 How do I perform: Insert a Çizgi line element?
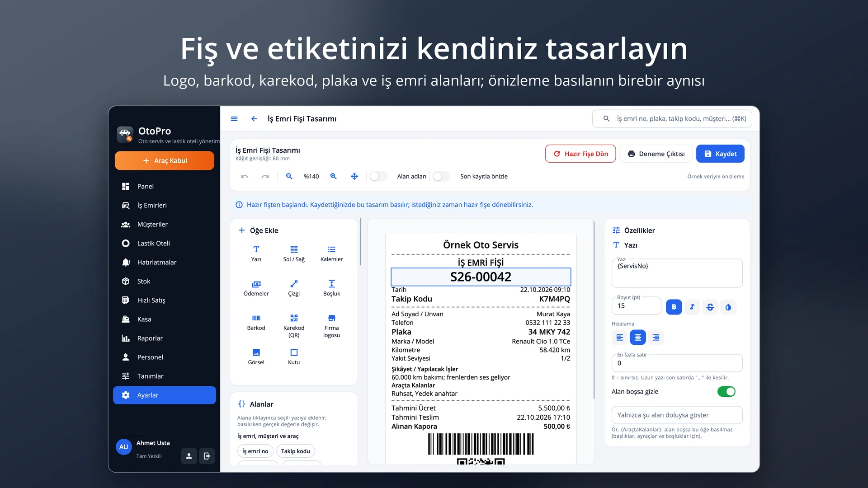click(294, 288)
